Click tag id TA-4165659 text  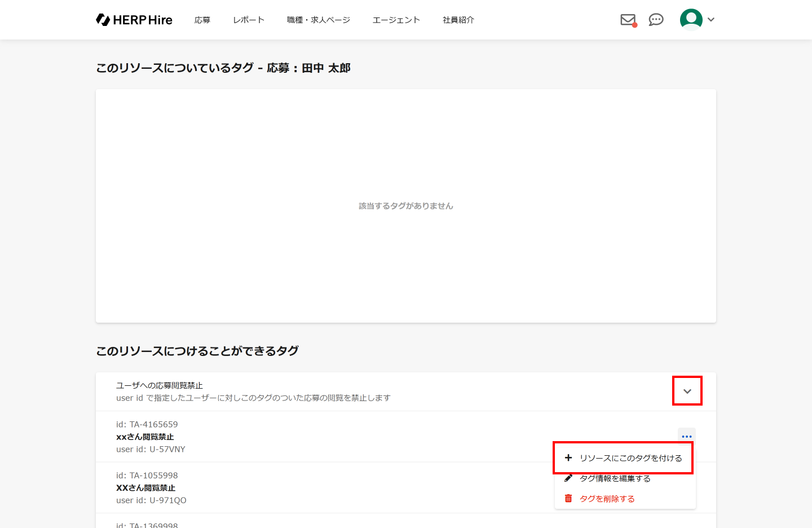coord(147,424)
